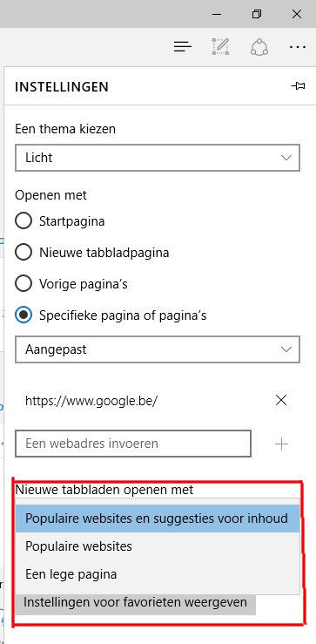
Task: Open the Share icon in toolbar
Action: pyautogui.click(x=259, y=47)
